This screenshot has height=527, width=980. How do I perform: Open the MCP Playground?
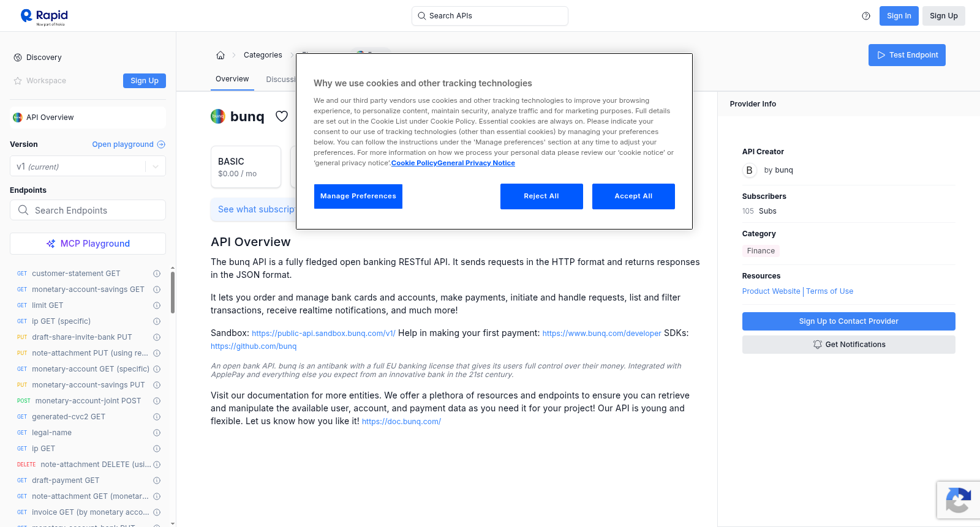point(88,244)
